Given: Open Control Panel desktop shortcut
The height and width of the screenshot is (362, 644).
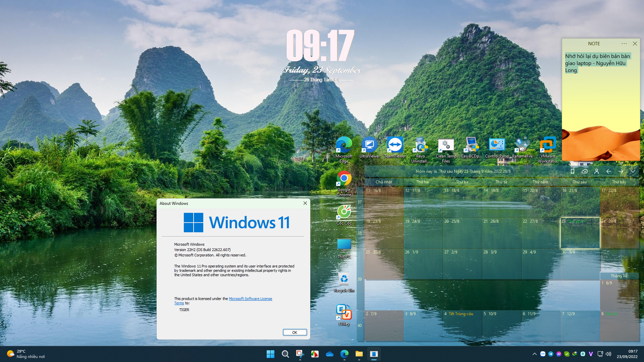Looking at the screenshot, I should [x=497, y=146].
